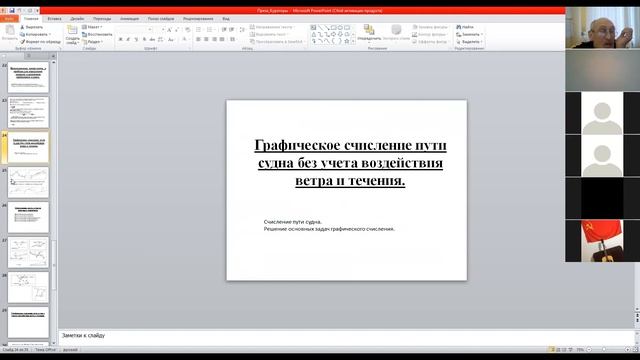Justify the text alignment
The height and width of the screenshot is (360, 640).
(x=222, y=40)
